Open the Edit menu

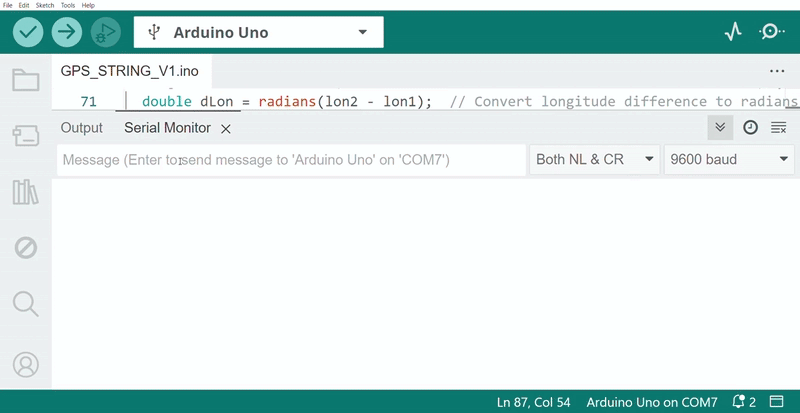click(x=24, y=5)
